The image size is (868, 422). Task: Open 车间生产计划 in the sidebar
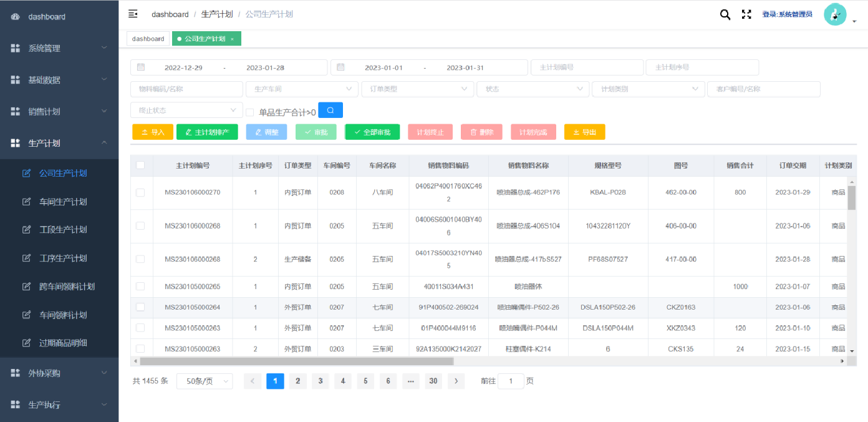pyautogui.click(x=63, y=202)
